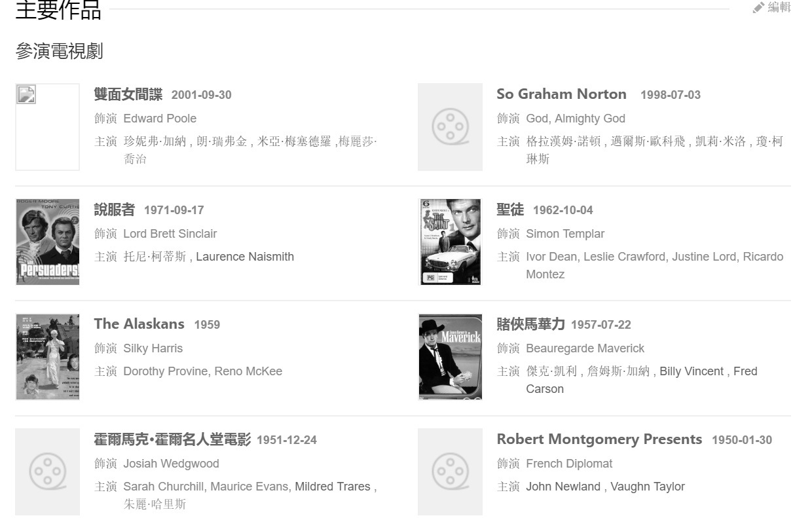812x518 pixels.
Task: Click cast member John Newland
Action: (563, 487)
